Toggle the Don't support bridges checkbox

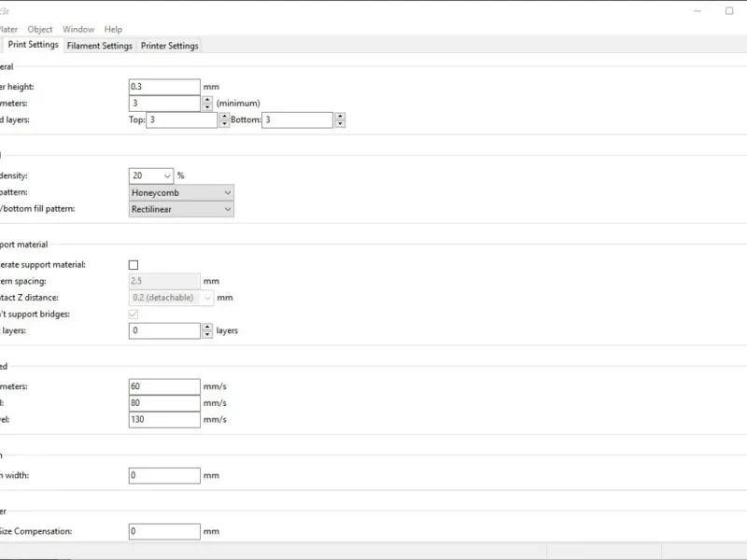tap(134, 315)
